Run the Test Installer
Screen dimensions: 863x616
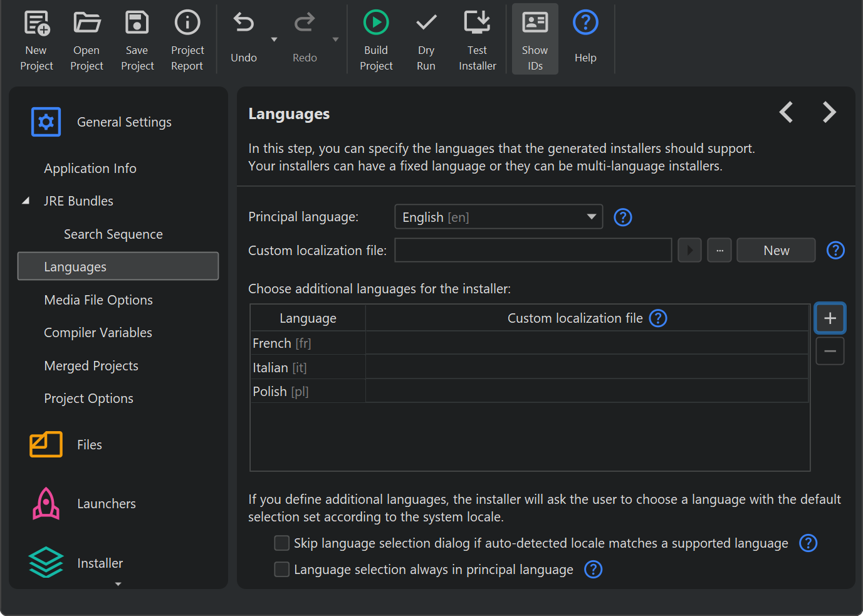click(x=477, y=23)
